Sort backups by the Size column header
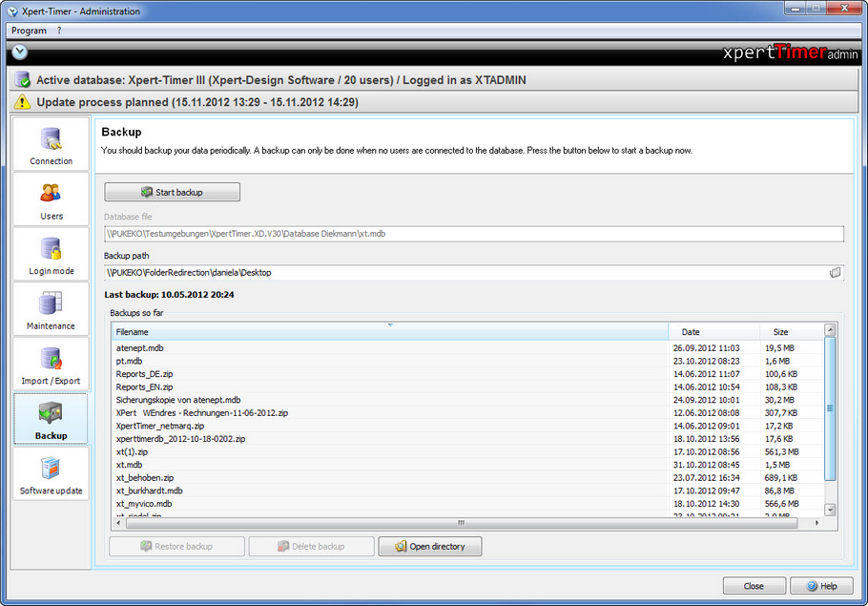This screenshot has width=868, height=606. point(791,332)
